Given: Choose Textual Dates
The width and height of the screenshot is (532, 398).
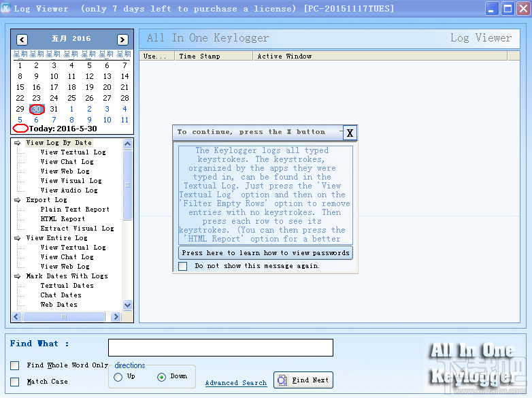Looking at the screenshot, I should click(x=67, y=285).
